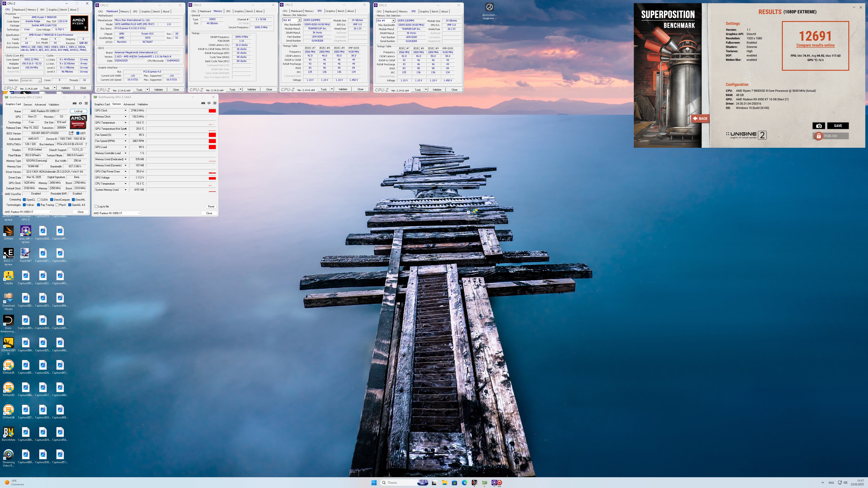The image size is (868, 488).
Task: Open the Download Master desktop icon
Action: [x=8, y=301]
